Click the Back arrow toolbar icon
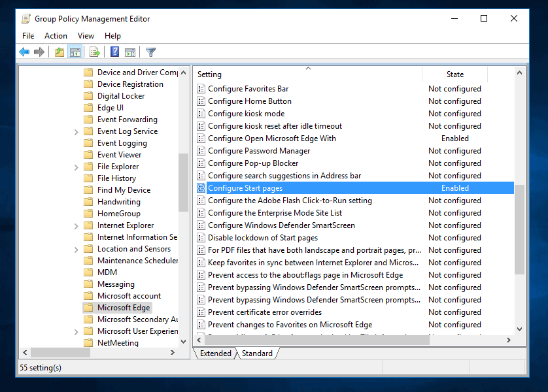 24,52
